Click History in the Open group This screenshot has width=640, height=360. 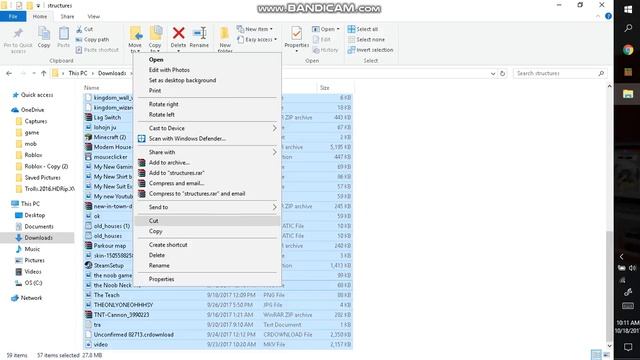point(325,50)
